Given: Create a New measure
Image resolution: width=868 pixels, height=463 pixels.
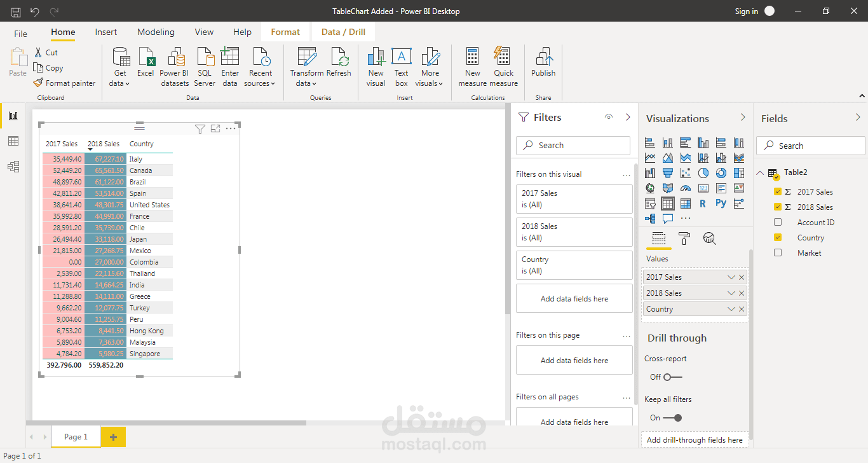Looking at the screenshot, I should click(x=473, y=67).
